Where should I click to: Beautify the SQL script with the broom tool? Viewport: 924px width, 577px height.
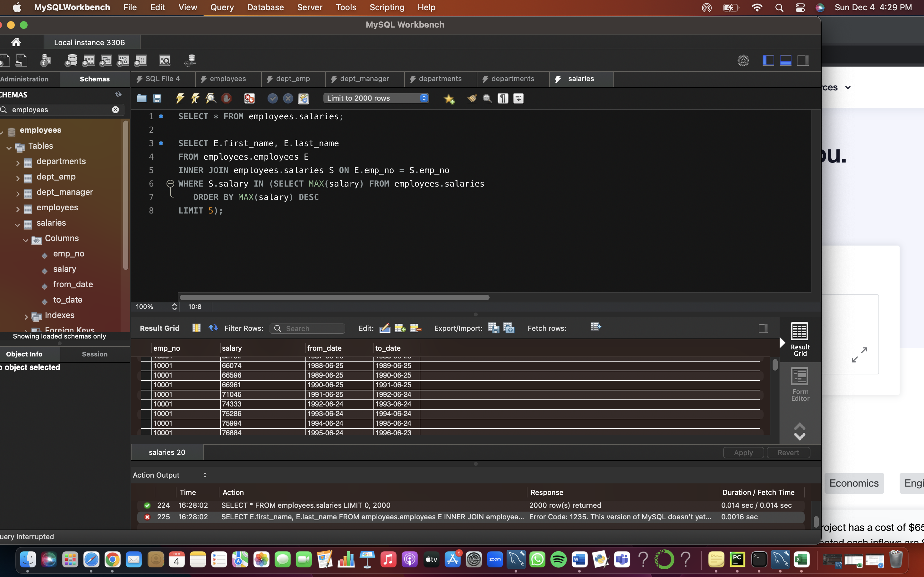pyautogui.click(x=472, y=98)
